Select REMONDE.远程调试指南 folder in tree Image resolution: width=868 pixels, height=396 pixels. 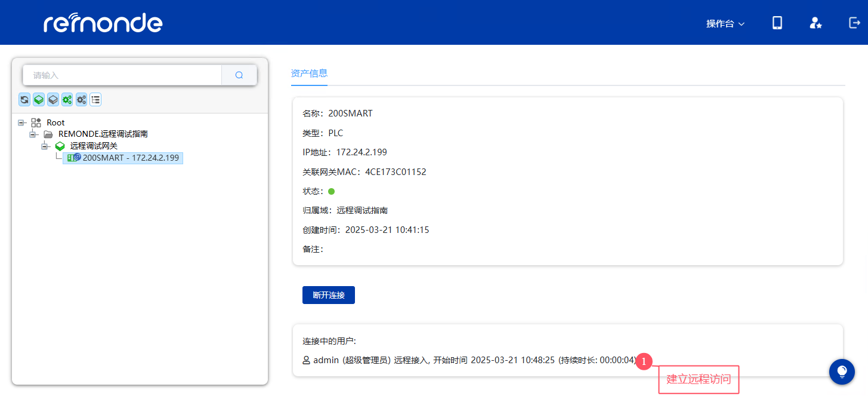point(103,134)
